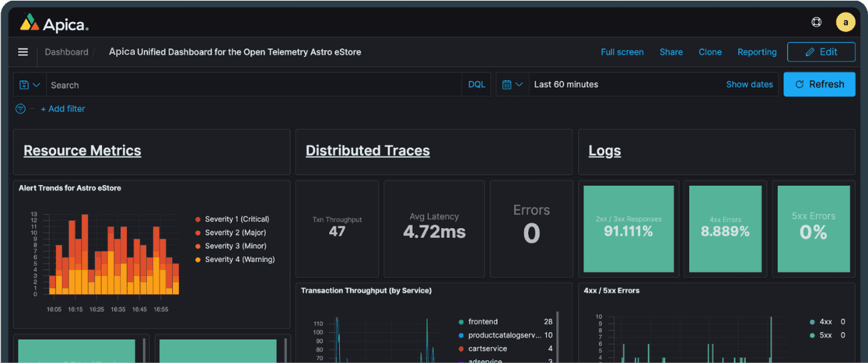Click the Edit dashboard button
This screenshot has height=363, width=868.
[821, 52]
